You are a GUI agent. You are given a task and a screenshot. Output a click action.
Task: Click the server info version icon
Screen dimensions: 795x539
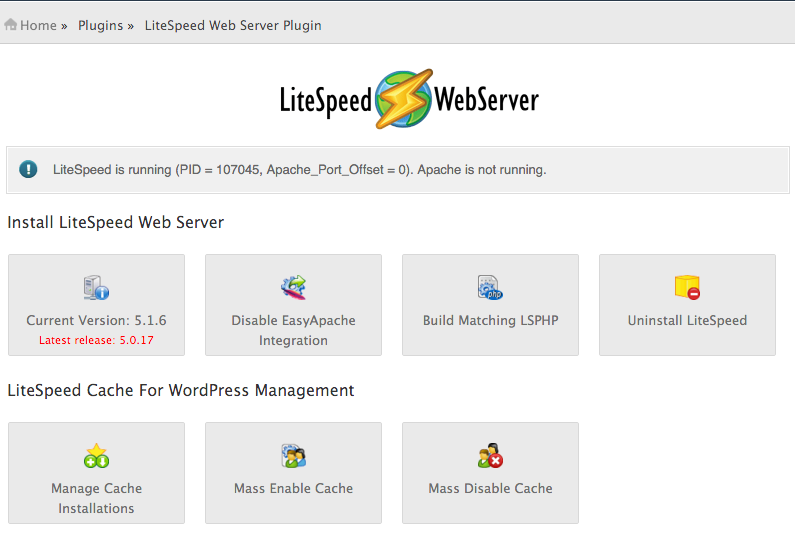pyautogui.click(x=96, y=288)
